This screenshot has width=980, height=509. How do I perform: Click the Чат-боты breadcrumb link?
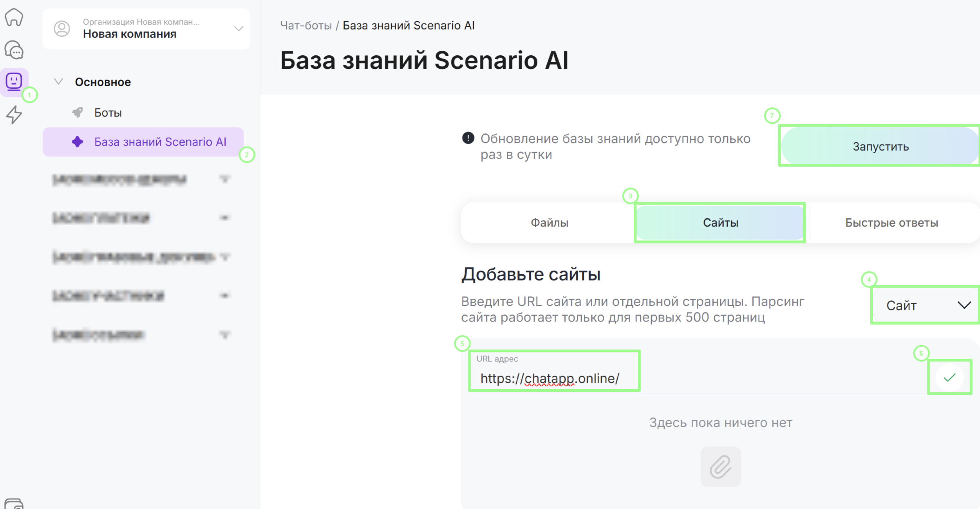306,25
